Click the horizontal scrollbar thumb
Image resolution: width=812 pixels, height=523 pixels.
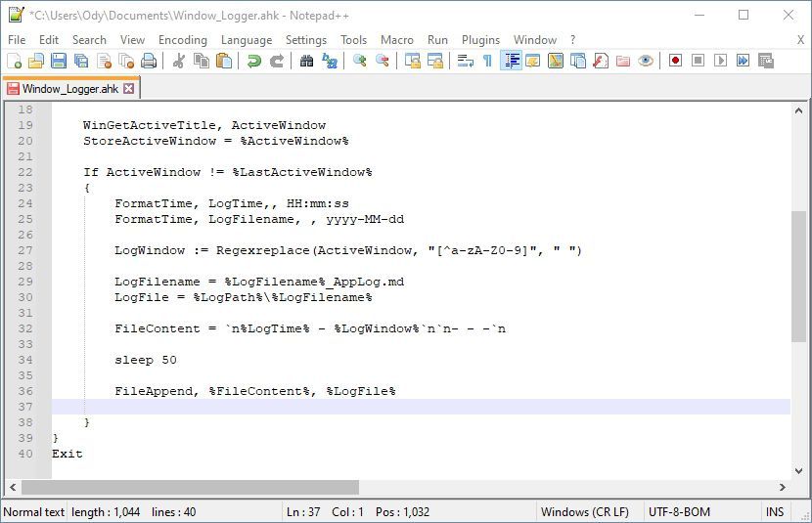(190, 487)
